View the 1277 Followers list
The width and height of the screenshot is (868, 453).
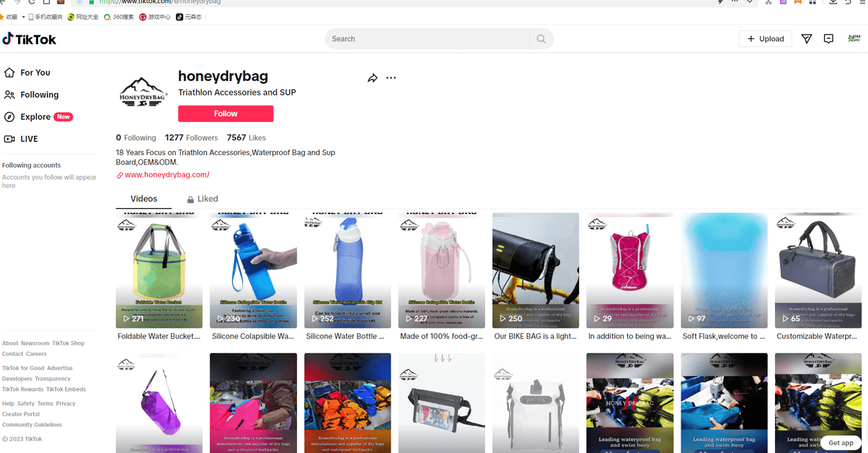coord(191,138)
